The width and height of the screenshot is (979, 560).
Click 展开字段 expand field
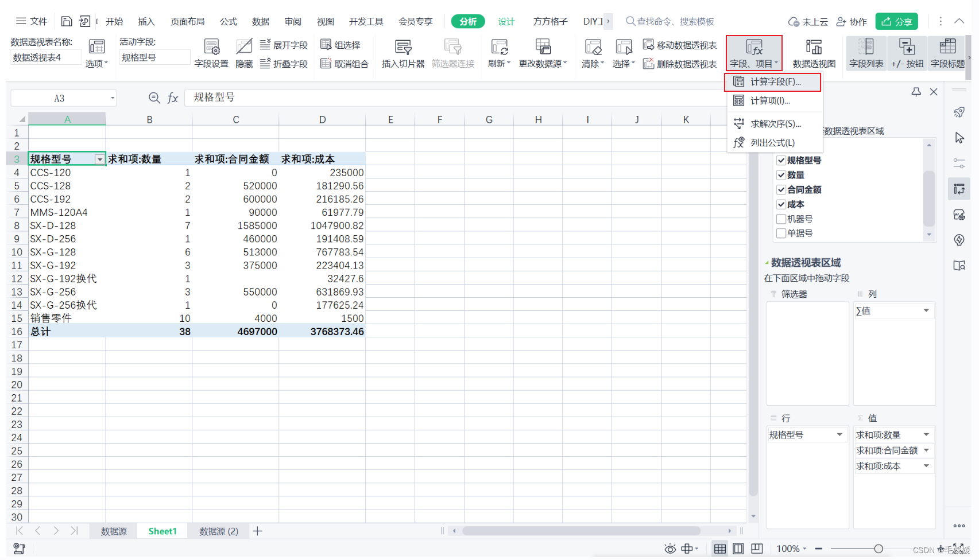point(284,45)
